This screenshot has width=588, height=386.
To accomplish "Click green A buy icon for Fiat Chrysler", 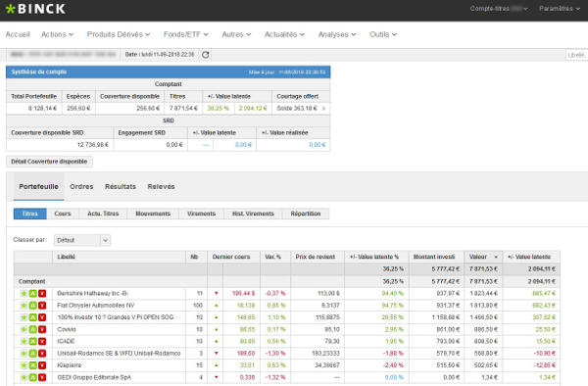I will coord(33,306).
